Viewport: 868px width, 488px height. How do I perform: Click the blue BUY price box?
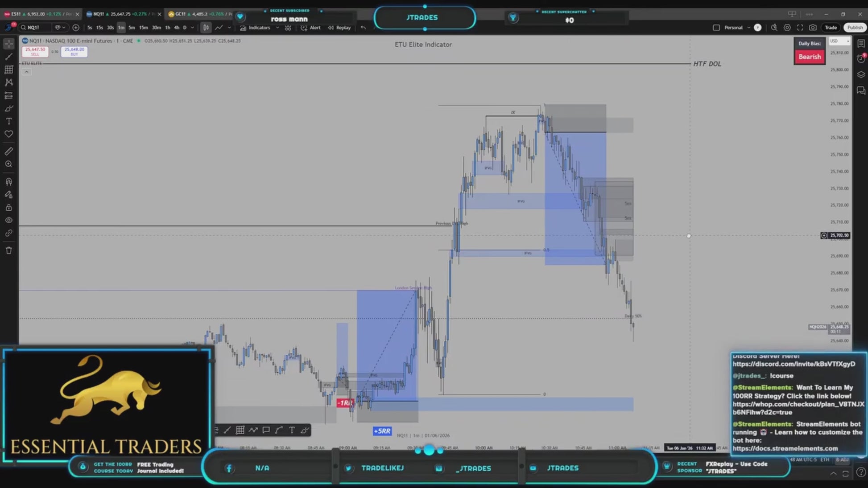[74, 51]
